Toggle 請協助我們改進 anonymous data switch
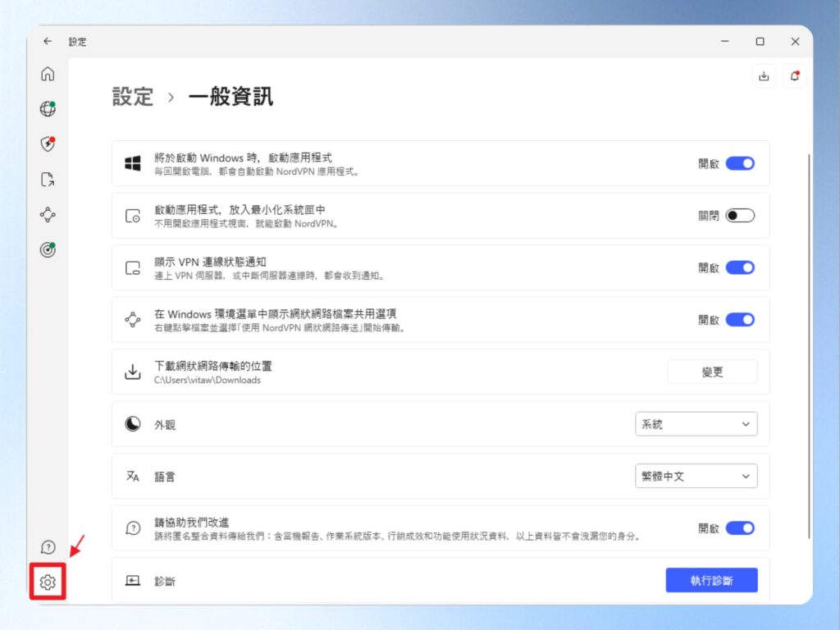This screenshot has width=840, height=630. click(x=740, y=528)
